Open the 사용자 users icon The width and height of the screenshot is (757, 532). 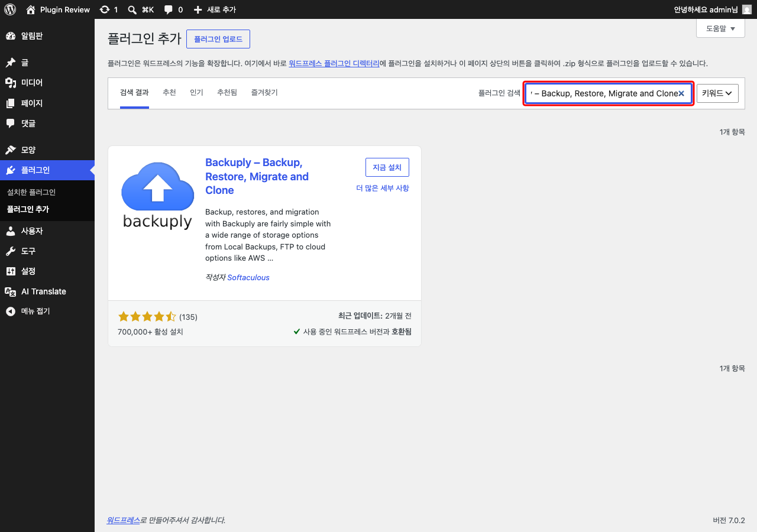[11, 231]
